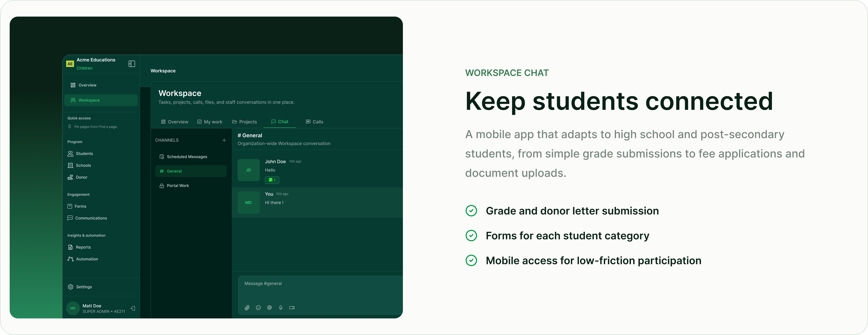Select the Chat tab
This screenshot has height=335, width=868.
(x=280, y=122)
